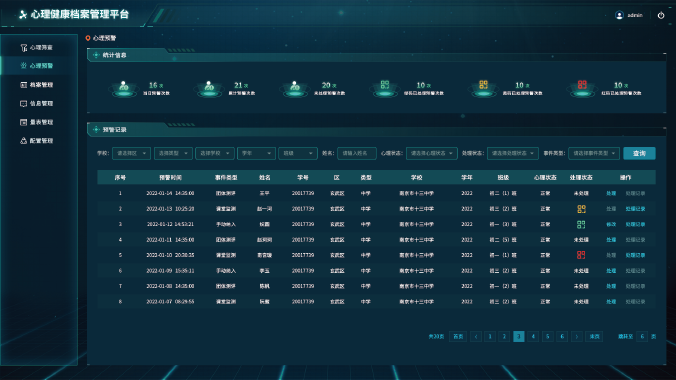Click the 20次 unprocessed alerts person icon
This screenshot has width=676, height=380.
pyautogui.click(x=294, y=88)
